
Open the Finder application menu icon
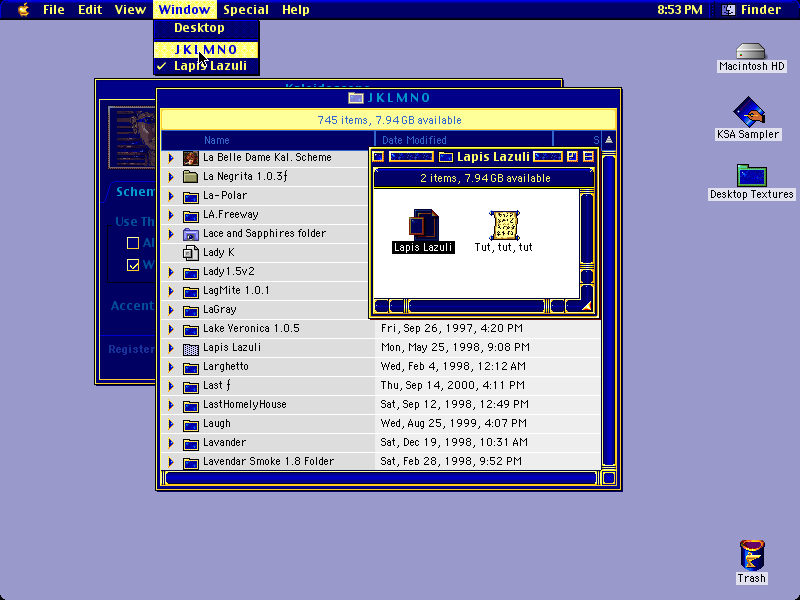(729, 10)
